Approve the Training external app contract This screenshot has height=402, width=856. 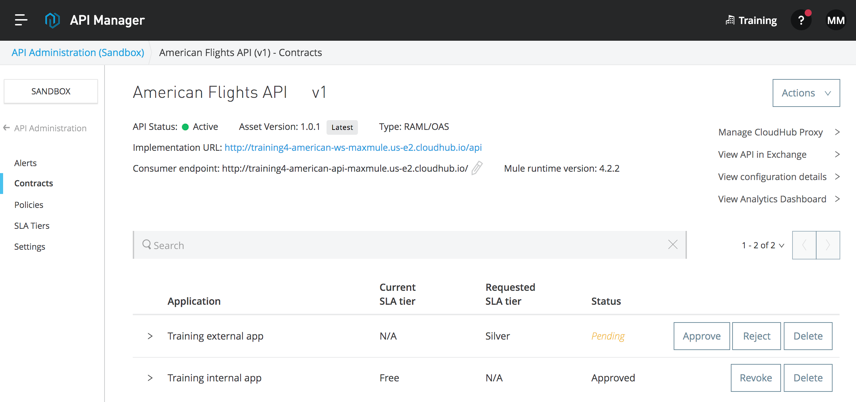click(x=701, y=336)
